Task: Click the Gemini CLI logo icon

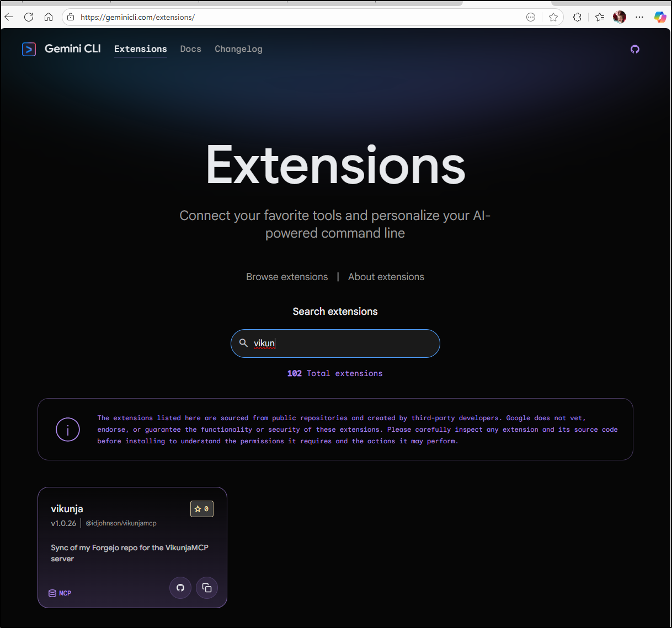Action: pos(29,49)
